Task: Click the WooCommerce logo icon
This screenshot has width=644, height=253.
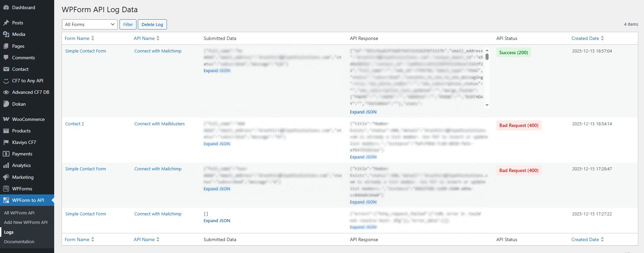Action: coord(6,119)
